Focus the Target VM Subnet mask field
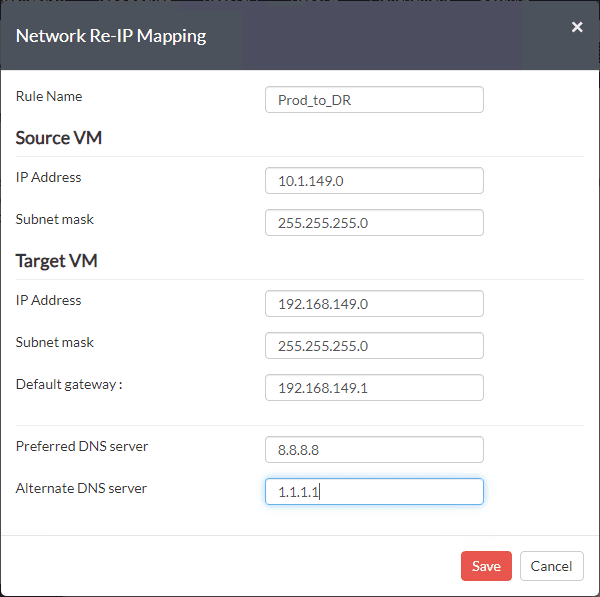The height and width of the screenshot is (597, 600). pyautogui.click(x=374, y=346)
